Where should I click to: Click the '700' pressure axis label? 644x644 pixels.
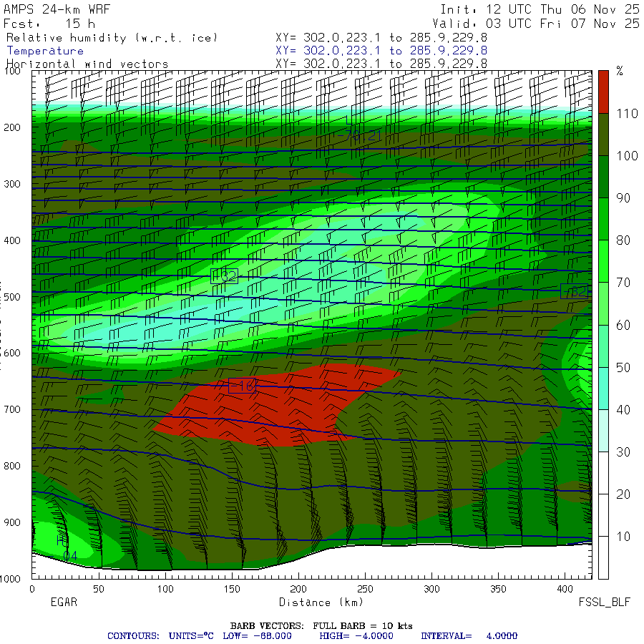[12, 409]
